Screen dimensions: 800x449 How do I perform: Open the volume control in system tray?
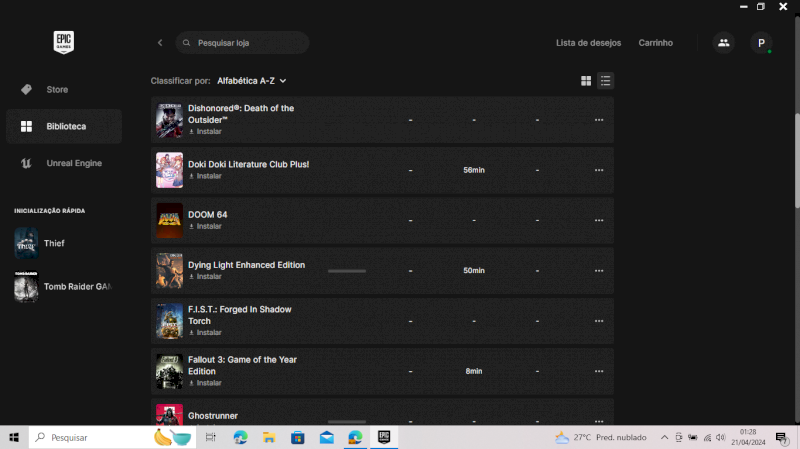720,437
